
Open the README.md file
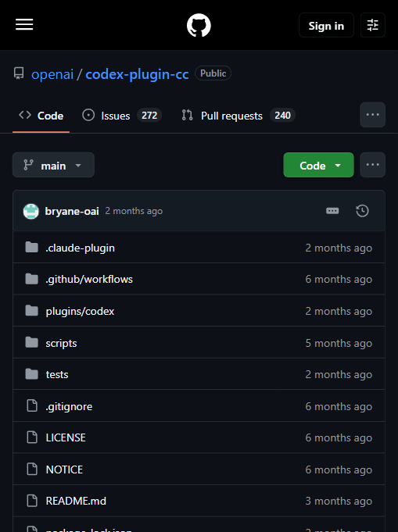coord(76,501)
